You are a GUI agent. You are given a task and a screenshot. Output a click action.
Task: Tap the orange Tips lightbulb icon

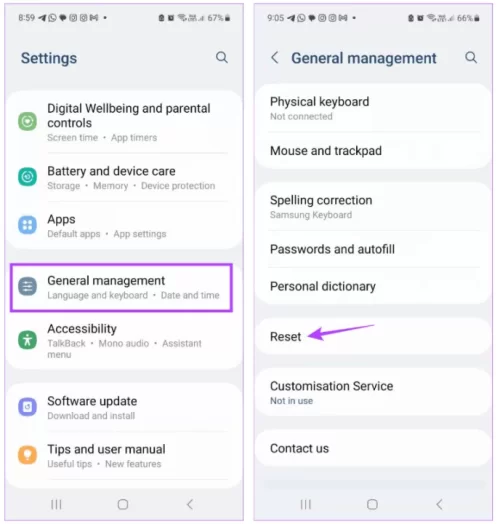pyautogui.click(x=27, y=455)
